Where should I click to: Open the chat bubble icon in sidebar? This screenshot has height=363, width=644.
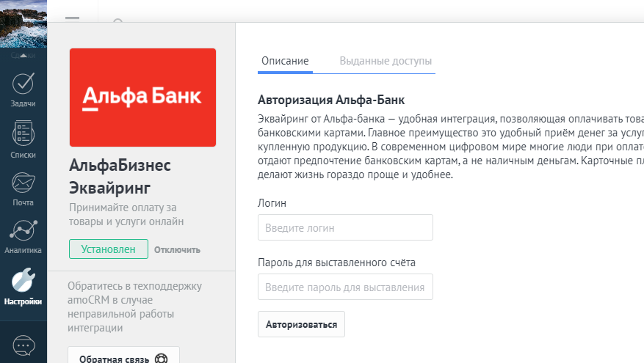(23, 345)
